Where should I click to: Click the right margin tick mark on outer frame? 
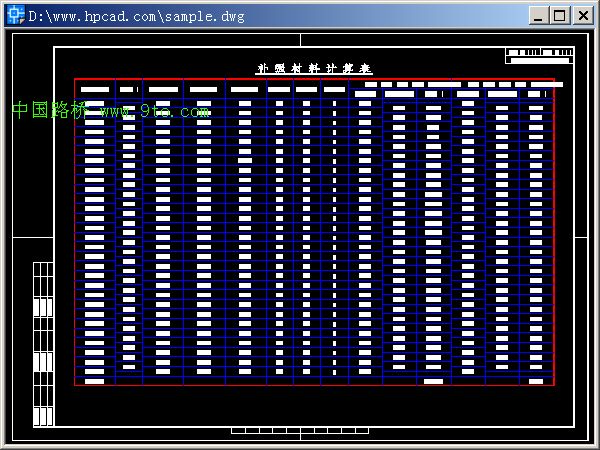(581, 237)
